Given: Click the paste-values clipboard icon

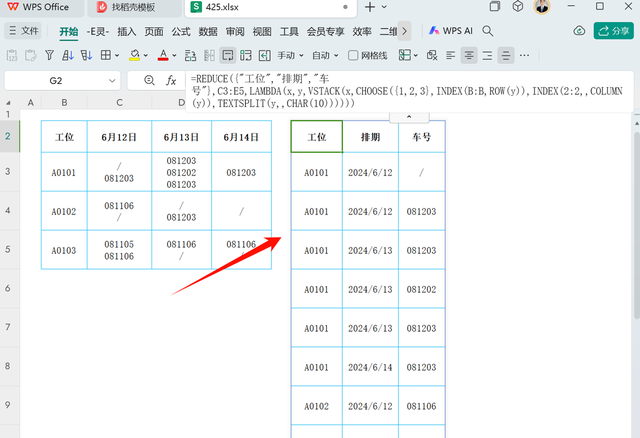Looking at the screenshot, I should coord(12,55).
